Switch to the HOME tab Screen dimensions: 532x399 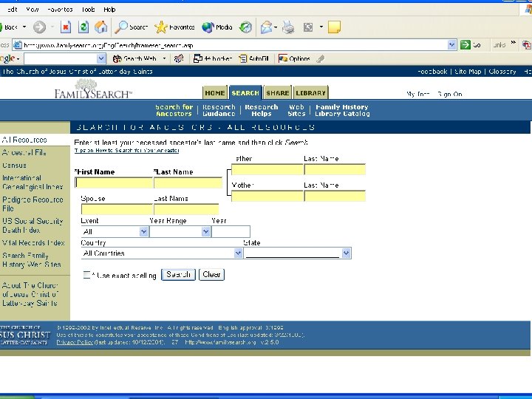click(x=215, y=92)
